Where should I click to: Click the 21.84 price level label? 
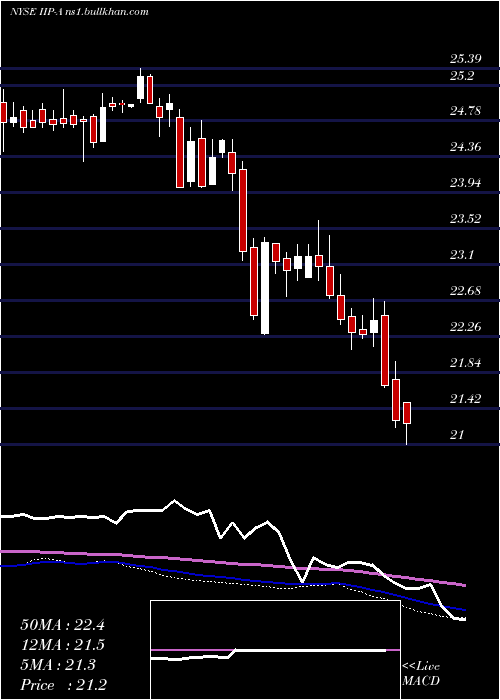point(465,363)
